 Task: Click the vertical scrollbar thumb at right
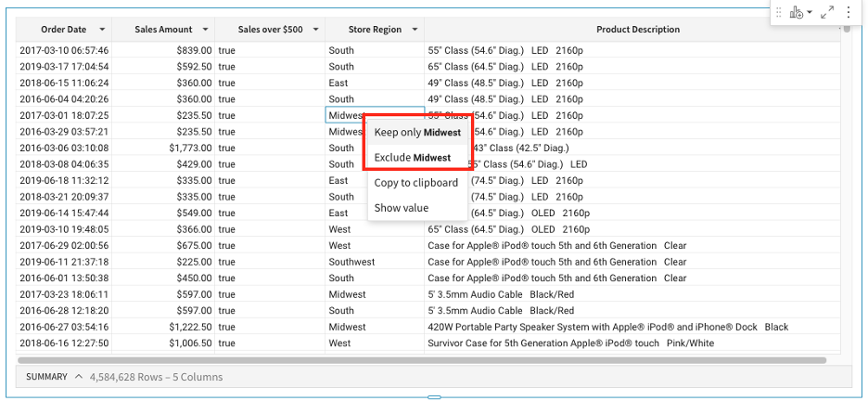(x=846, y=29)
